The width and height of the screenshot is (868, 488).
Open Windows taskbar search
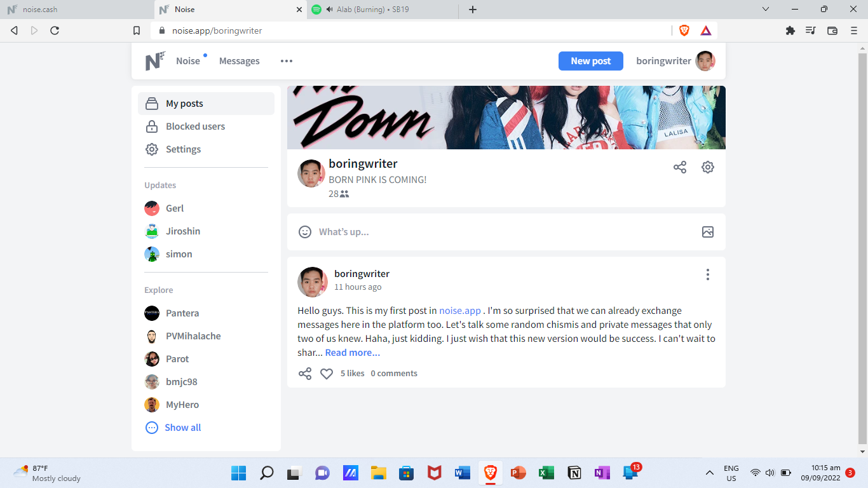267,473
